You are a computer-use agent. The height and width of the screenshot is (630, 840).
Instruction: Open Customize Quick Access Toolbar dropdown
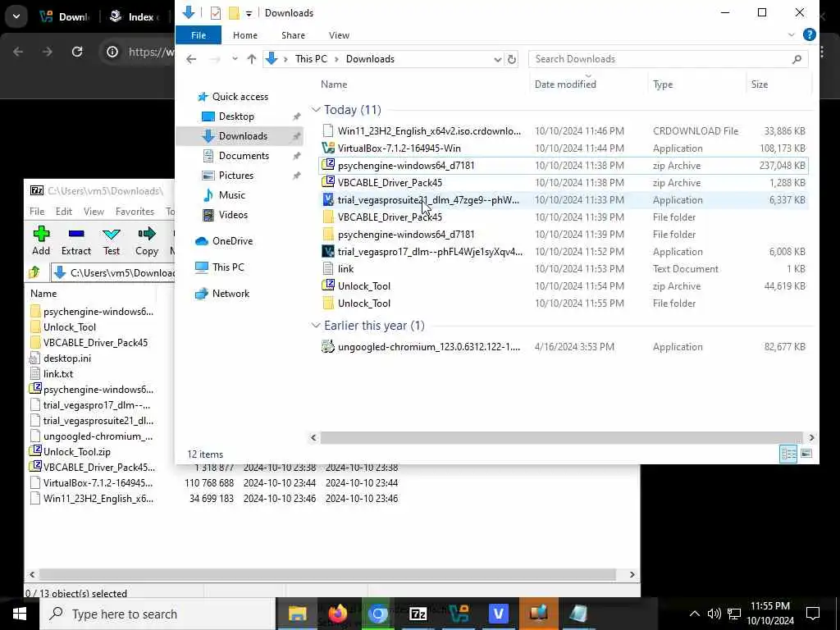[x=249, y=13]
